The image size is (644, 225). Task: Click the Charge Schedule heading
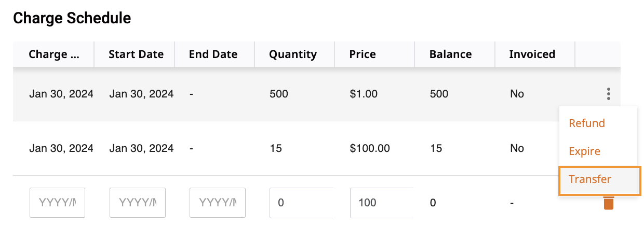point(72,19)
